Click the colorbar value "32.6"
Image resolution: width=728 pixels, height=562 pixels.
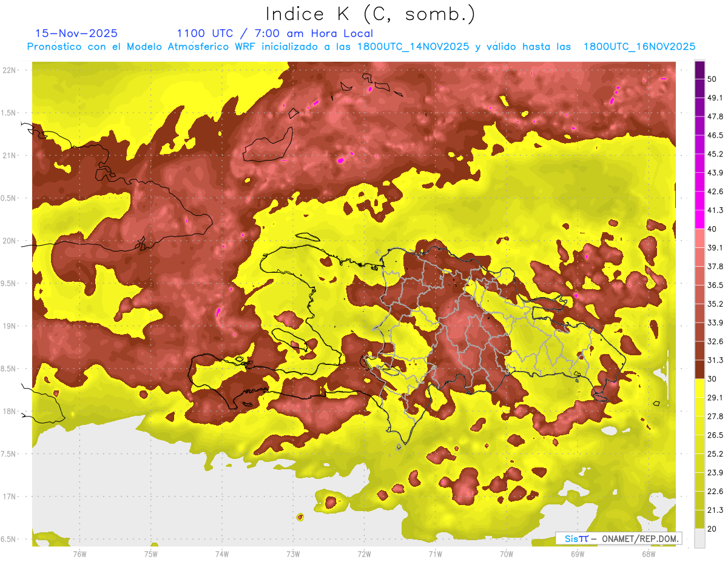click(x=715, y=341)
